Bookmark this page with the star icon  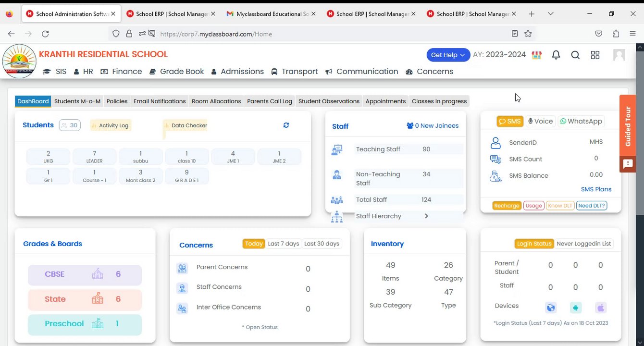(x=528, y=34)
